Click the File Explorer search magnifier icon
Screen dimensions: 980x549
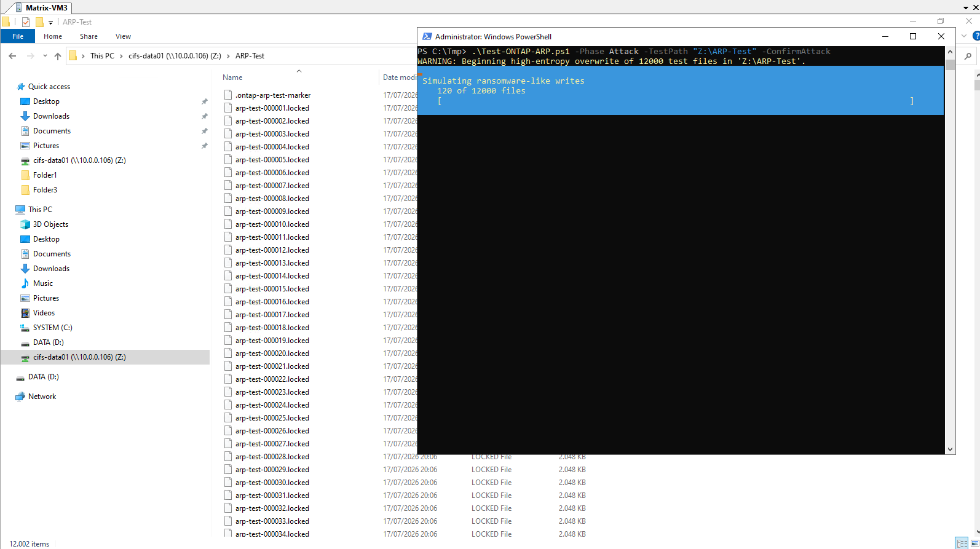(968, 56)
